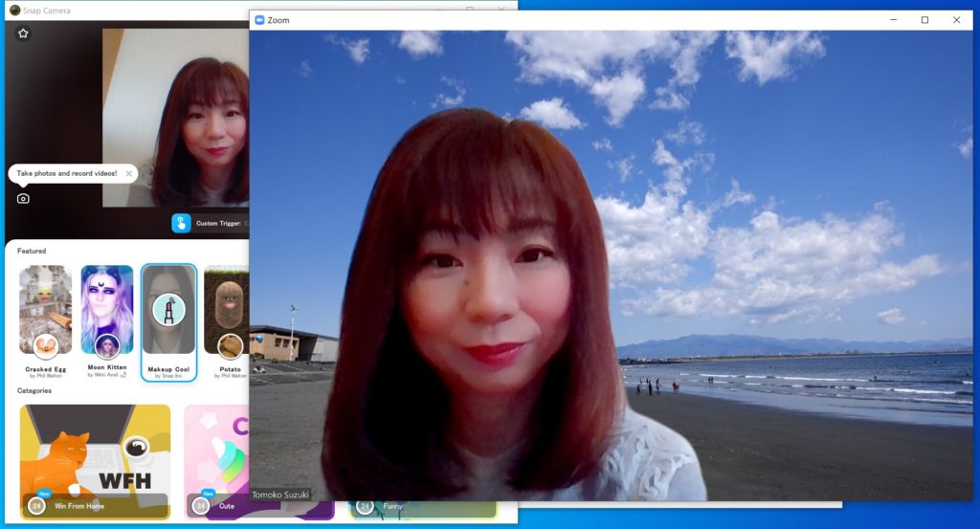980x529 pixels.
Task: Select the Cracked Egg lens thumbnail
Action: click(x=46, y=310)
